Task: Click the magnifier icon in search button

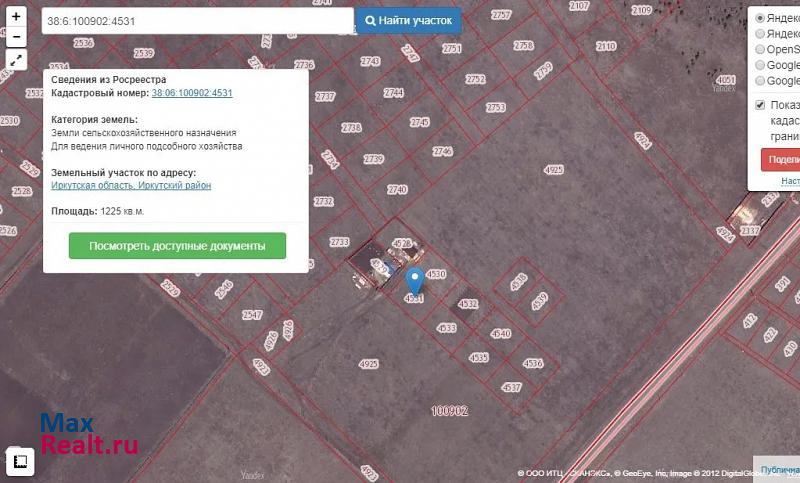Action: [370, 20]
